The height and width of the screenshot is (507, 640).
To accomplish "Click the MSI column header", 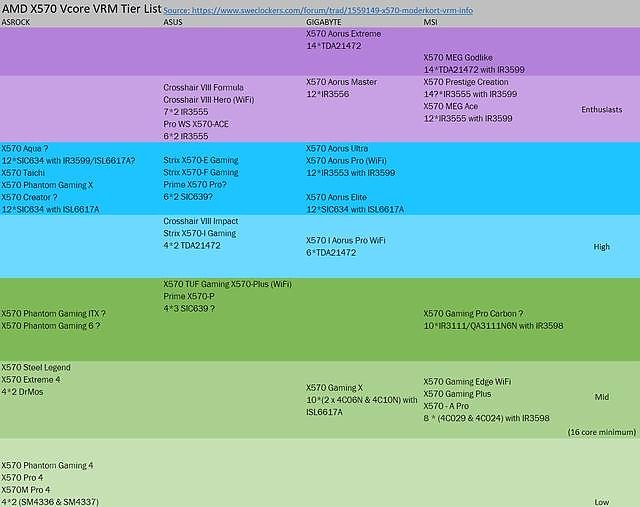I will (x=430, y=22).
